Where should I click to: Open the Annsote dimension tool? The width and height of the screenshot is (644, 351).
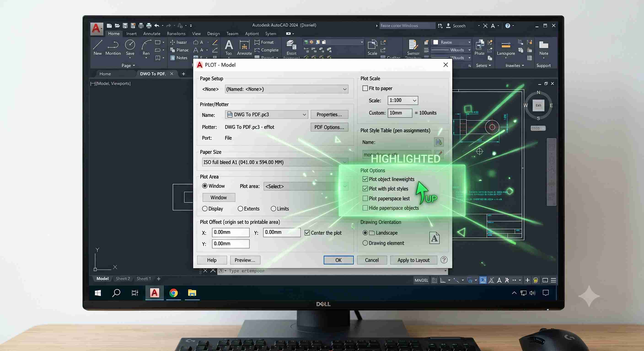244,48
